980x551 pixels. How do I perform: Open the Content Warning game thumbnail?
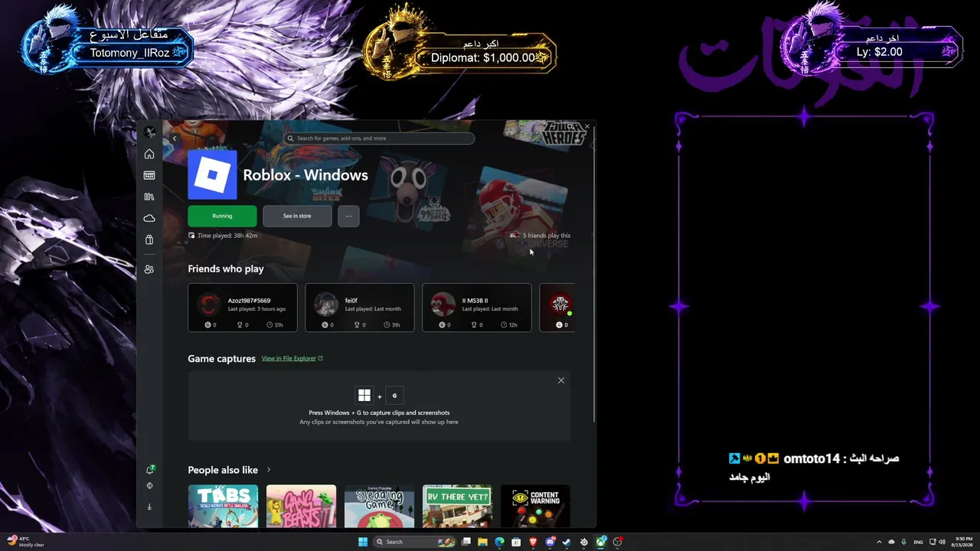coord(535,506)
